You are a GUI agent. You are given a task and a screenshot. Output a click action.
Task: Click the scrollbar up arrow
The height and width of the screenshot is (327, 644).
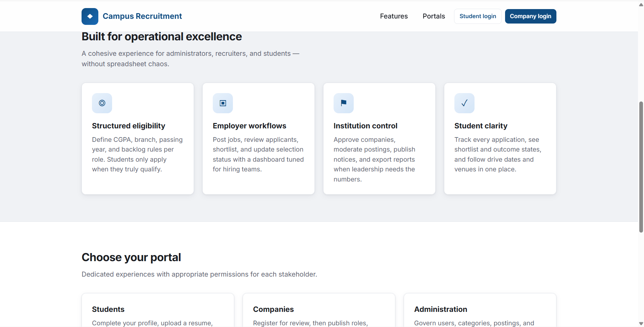click(641, 5)
